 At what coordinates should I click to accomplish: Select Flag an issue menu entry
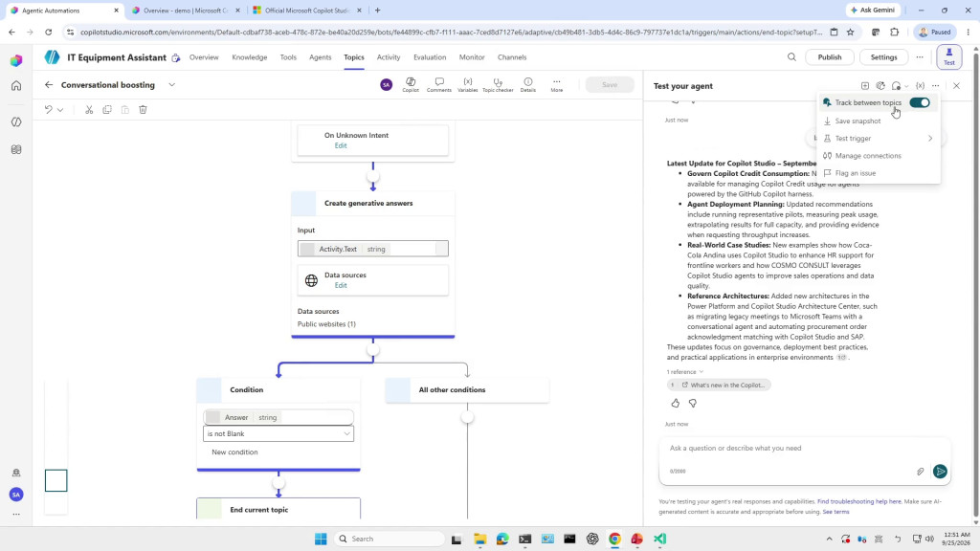[879, 174]
